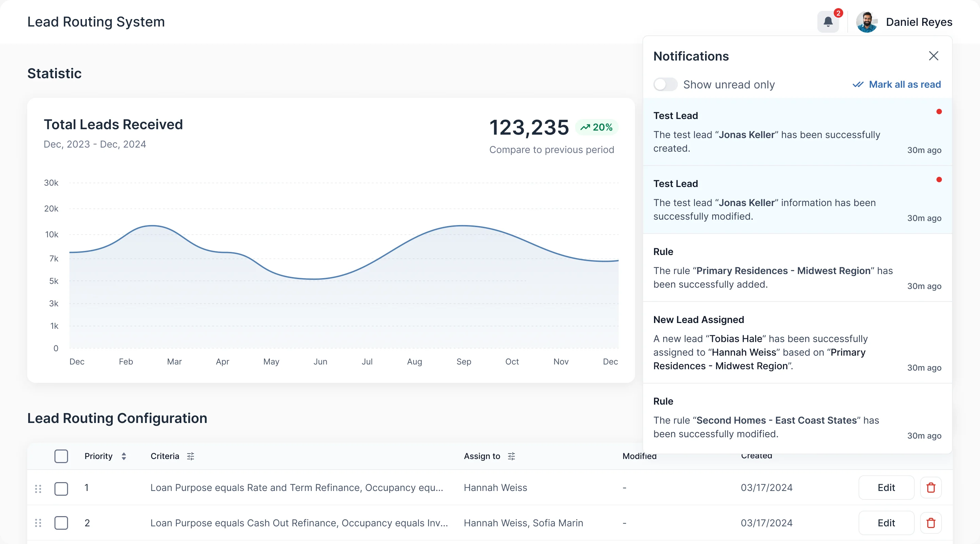Click the Priority column header
The image size is (980, 544).
99,456
